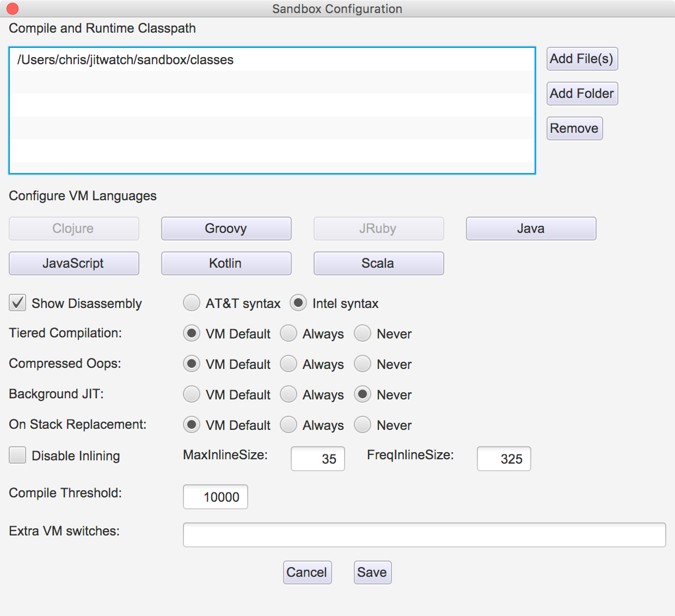Open Scala language configuration
Viewport: 675px width, 616px height.
pyautogui.click(x=378, y=263)
